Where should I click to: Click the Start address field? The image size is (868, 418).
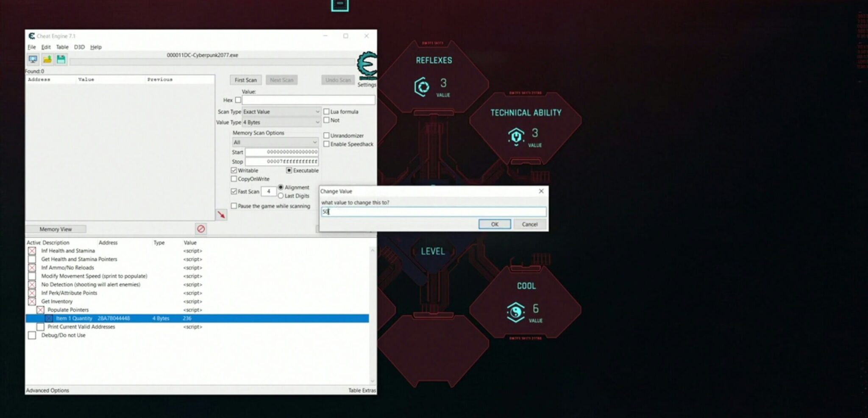(282, 152)
